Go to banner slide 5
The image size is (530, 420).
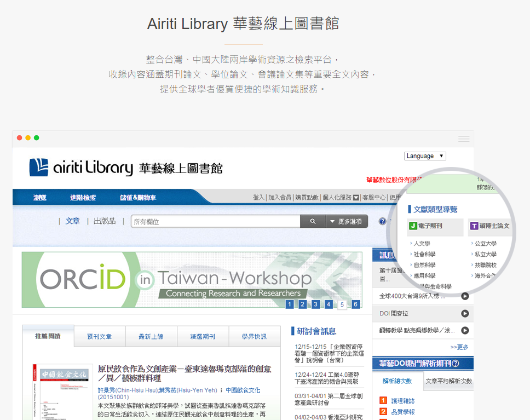(342, 304)
